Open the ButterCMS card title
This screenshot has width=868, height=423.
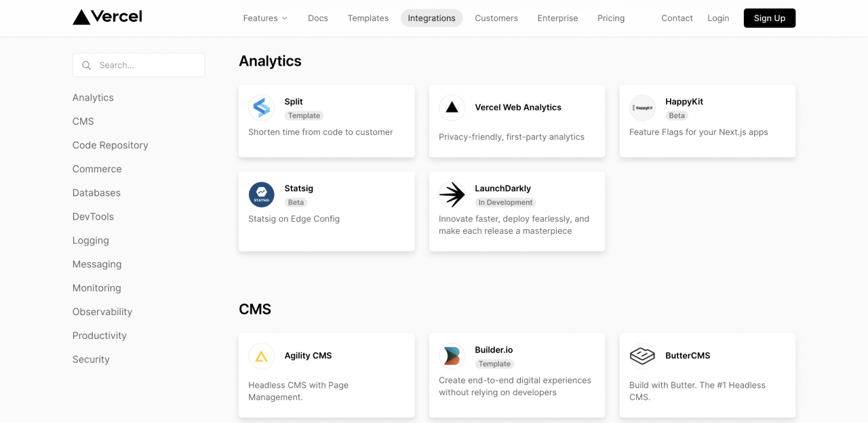[x=688, y=355]
